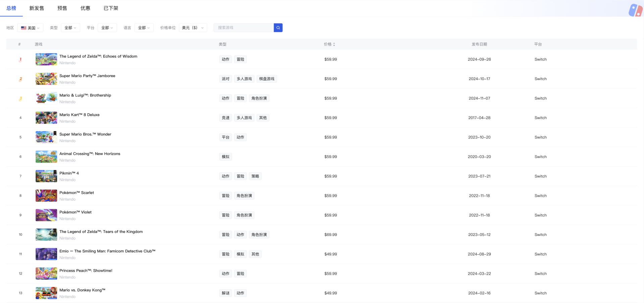Open the 平台 platform filter dropdown
This screenshot has width=644, height=303.
coord(107,28)
